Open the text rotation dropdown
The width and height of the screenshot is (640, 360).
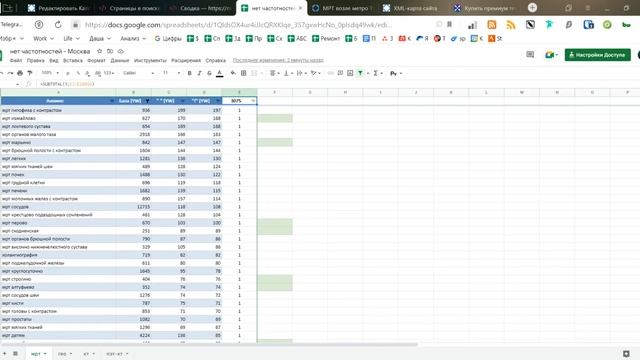tap(316, 73)
